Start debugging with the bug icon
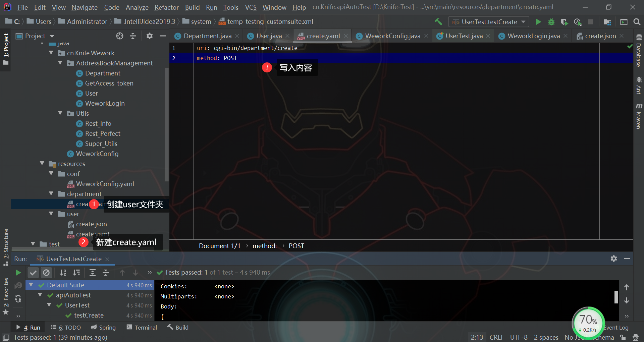The height and width of the screenshot is (342, 644). (551, 22)
